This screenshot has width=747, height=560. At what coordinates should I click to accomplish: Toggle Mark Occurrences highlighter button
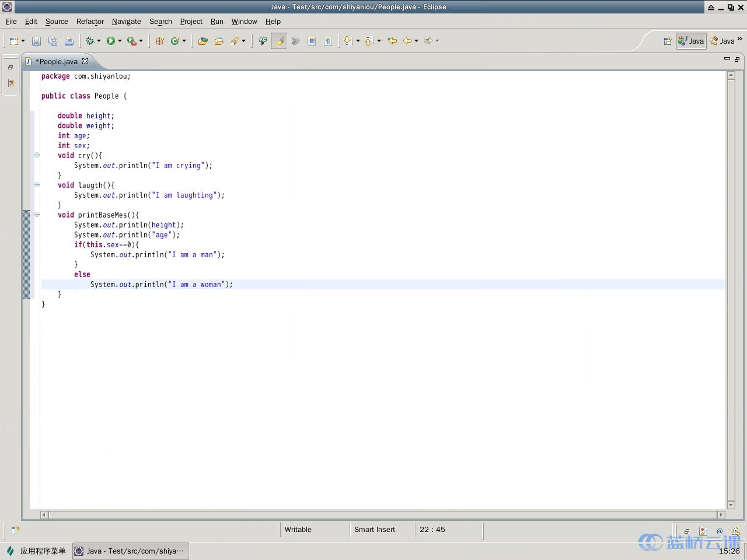pyautogui.click(x=279, y=41)
